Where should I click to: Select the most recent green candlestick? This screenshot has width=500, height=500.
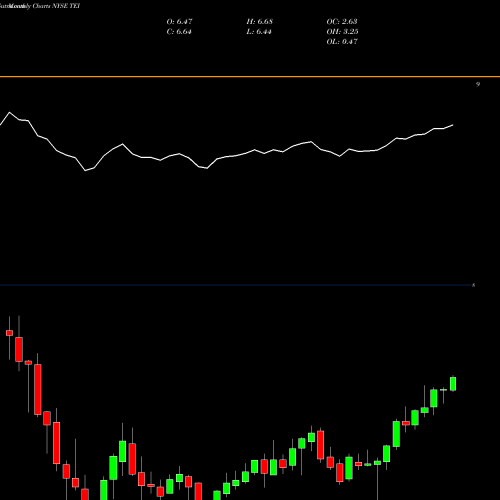(x=453, y=384)
